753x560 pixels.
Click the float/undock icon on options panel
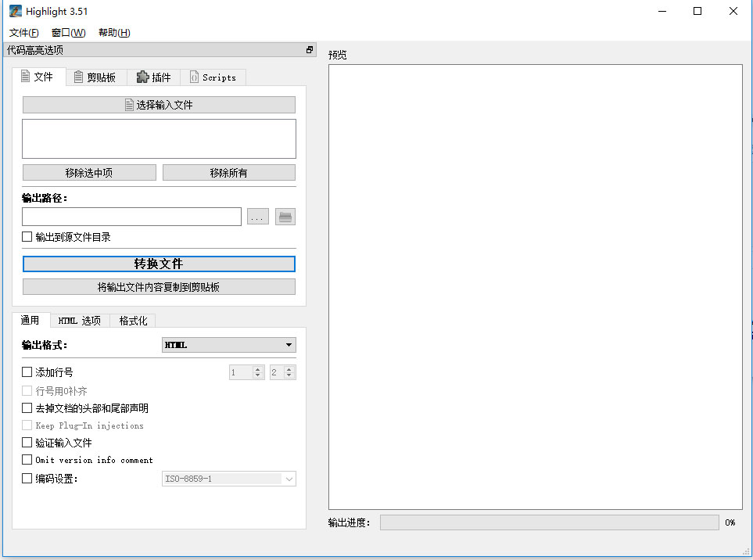click(x=310, y=50)
